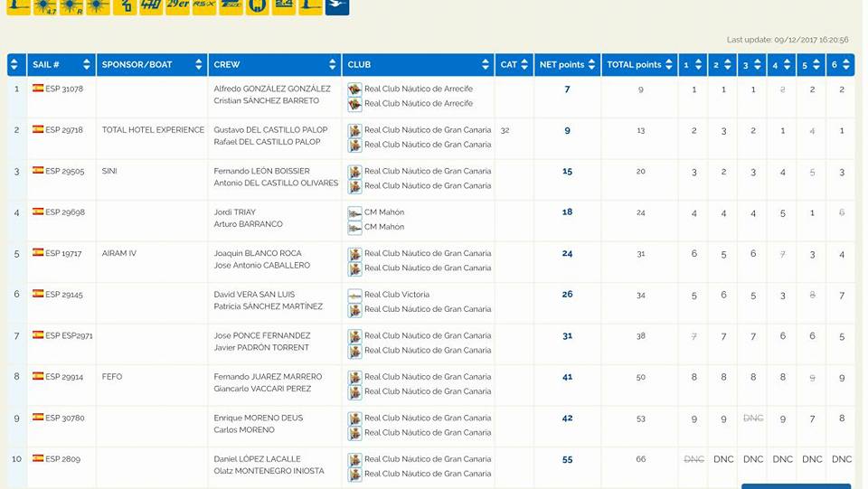Screen dimensions: 868x489
Task: Click the Laser Radial class icon
Action: coord(71,5)
